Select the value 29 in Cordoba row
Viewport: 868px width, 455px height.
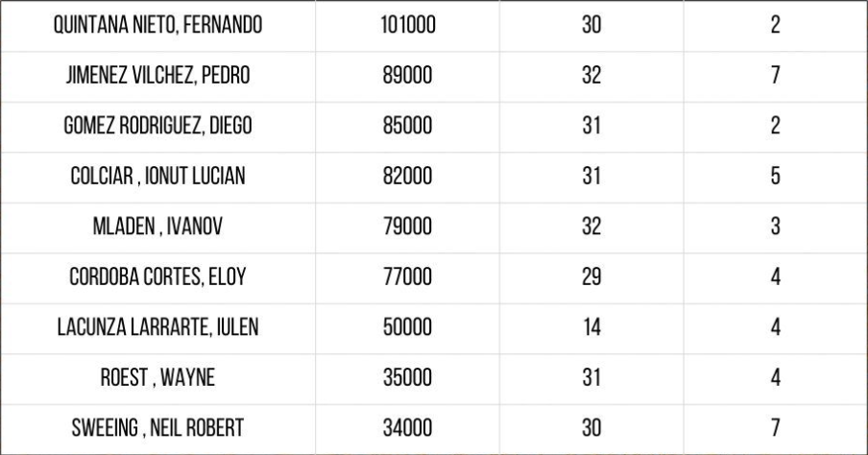tap(591, 276)
